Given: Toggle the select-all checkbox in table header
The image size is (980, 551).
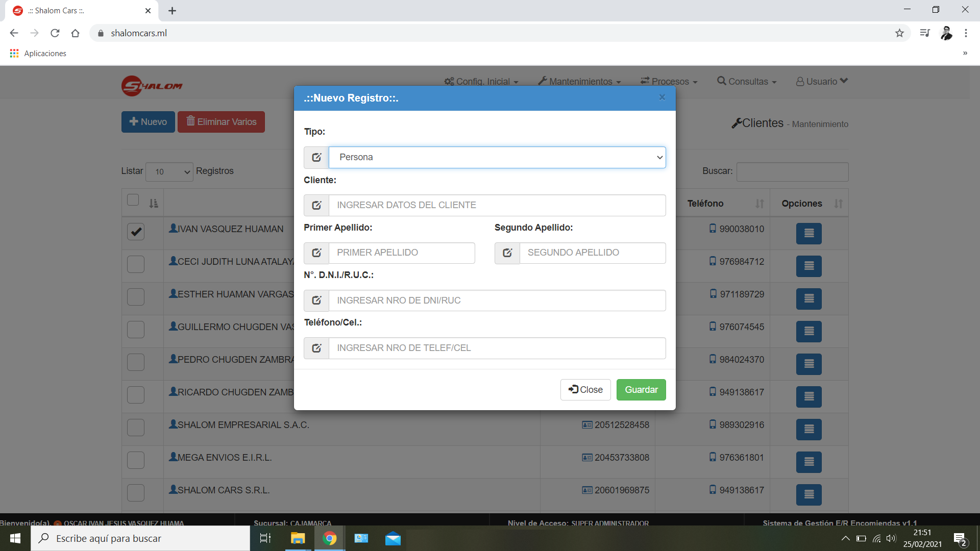Looking at the screenshot, I should (x=133, y=199).
